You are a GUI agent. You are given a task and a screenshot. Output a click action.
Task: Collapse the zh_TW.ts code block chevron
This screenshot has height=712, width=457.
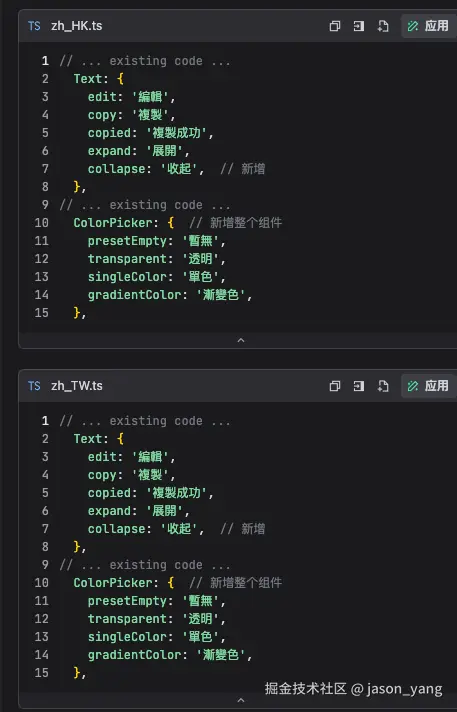(241, 700)
